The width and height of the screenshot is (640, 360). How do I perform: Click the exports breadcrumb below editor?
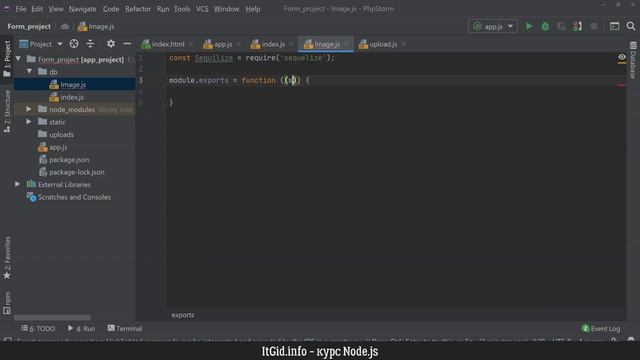183,315
